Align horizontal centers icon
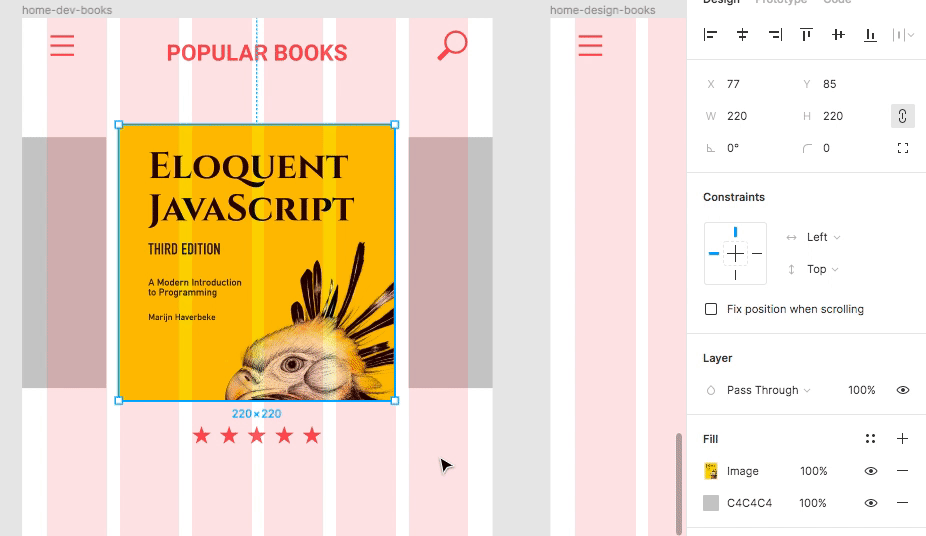This screenshot has width=926, height=536. 742,35
